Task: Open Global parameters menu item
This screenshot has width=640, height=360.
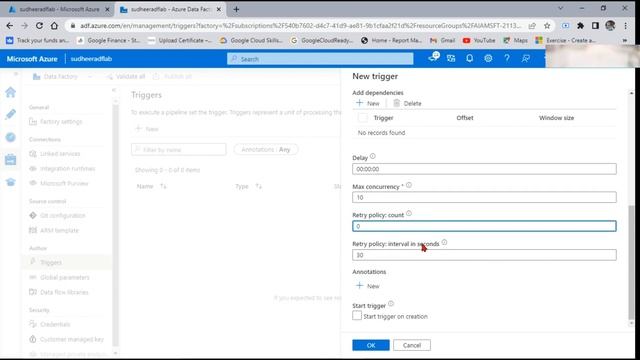Action: (x=64, y=278)
